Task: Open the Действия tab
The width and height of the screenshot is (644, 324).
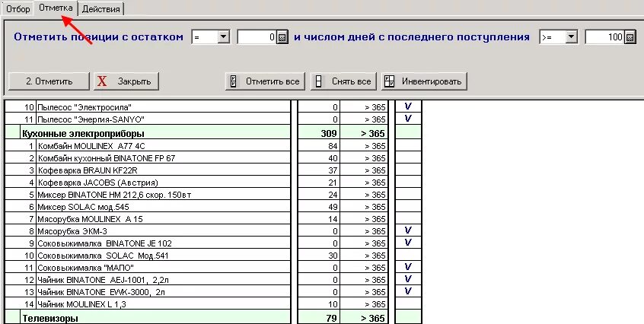Action: tap(101, 9)
